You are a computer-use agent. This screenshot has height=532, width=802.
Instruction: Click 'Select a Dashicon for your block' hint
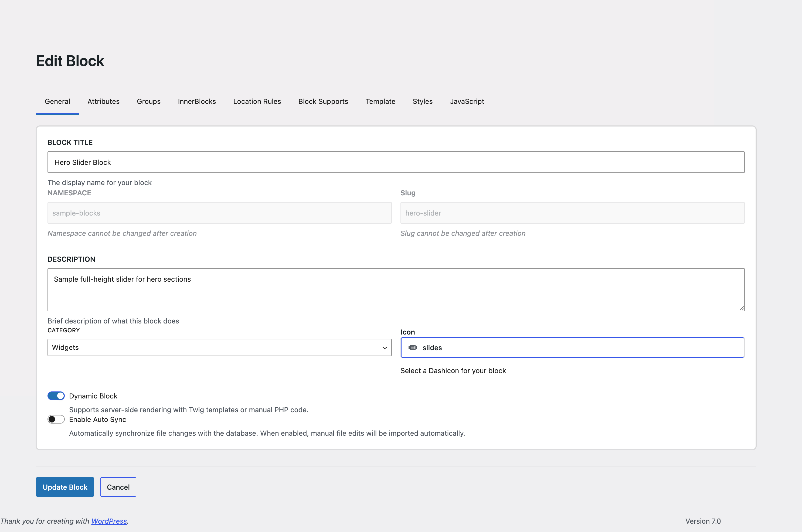453,370
